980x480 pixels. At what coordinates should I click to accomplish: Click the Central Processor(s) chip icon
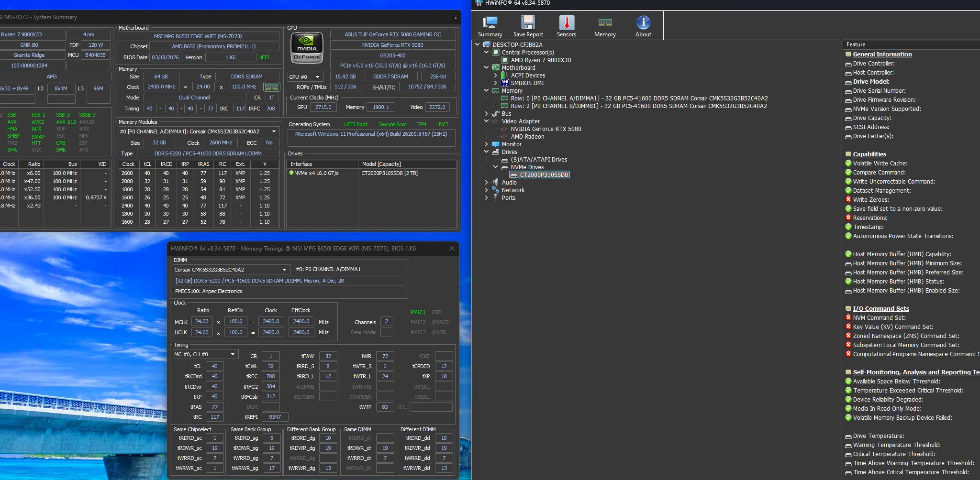click(x=496, y=53)
